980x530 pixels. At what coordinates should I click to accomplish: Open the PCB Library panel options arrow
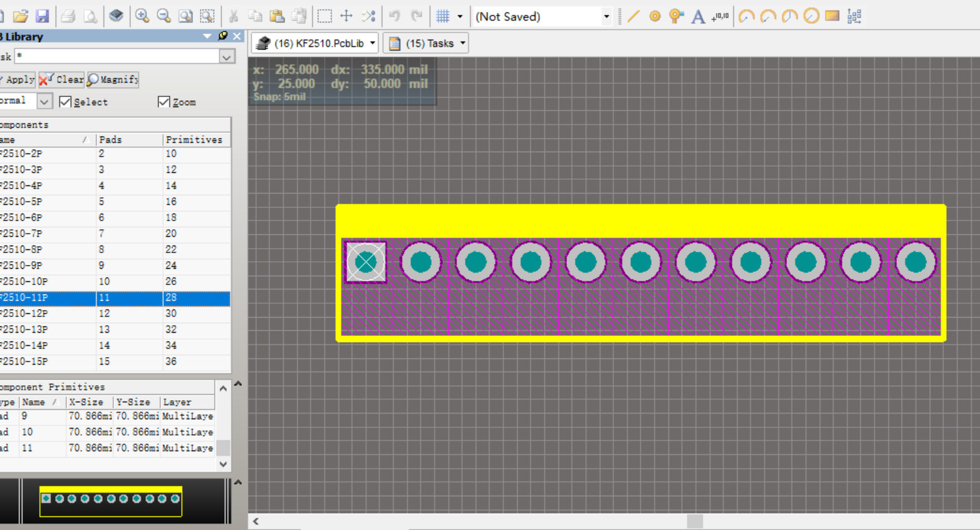207,36
